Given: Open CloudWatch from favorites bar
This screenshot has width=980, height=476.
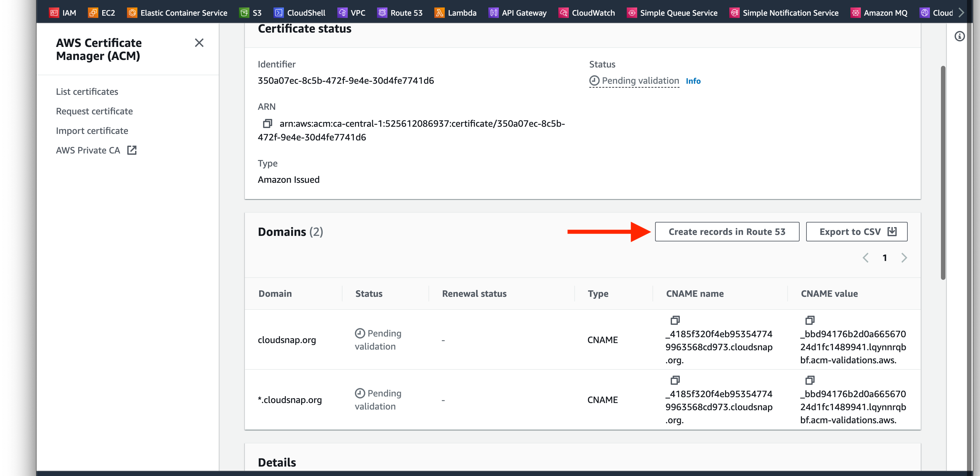Looking at the screenshot, I should pyautogui.click(x=587, y=13).
